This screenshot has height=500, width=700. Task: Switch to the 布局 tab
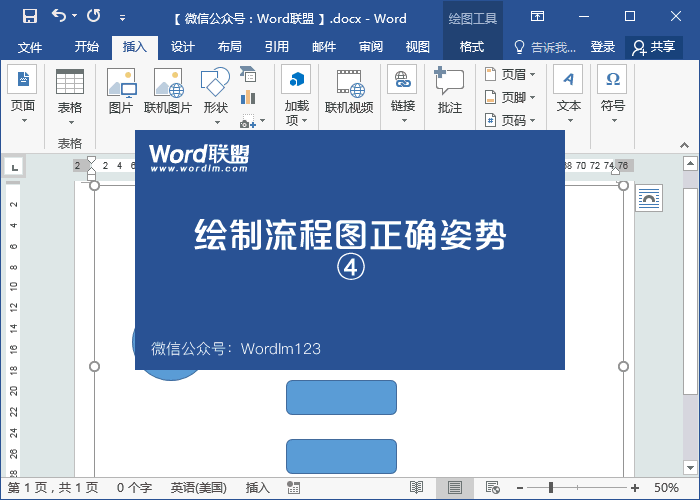coord(229,47)
